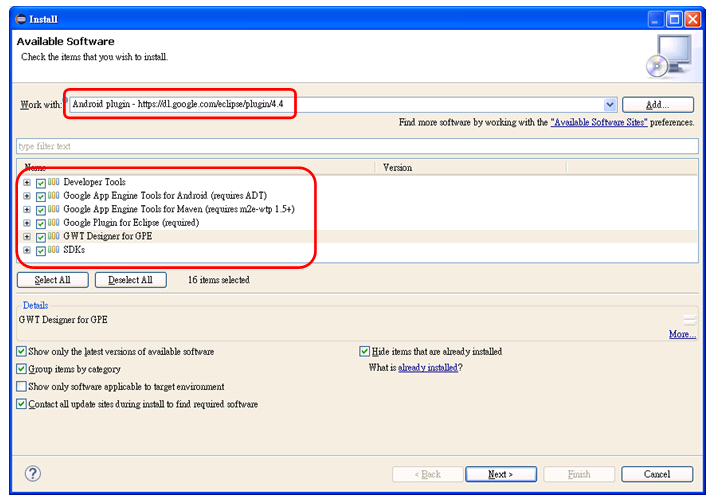The width and height of the screenshot is (716, 501).
Task: Uncheck Google App Engine Tools for Maven checkbox
Action: click(x=41, y=210)
